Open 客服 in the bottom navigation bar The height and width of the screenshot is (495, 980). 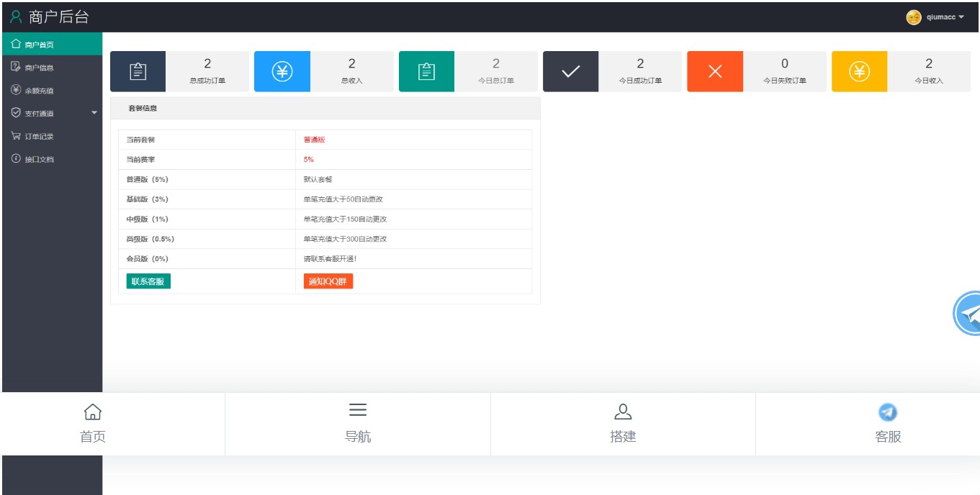click(888, 424)
